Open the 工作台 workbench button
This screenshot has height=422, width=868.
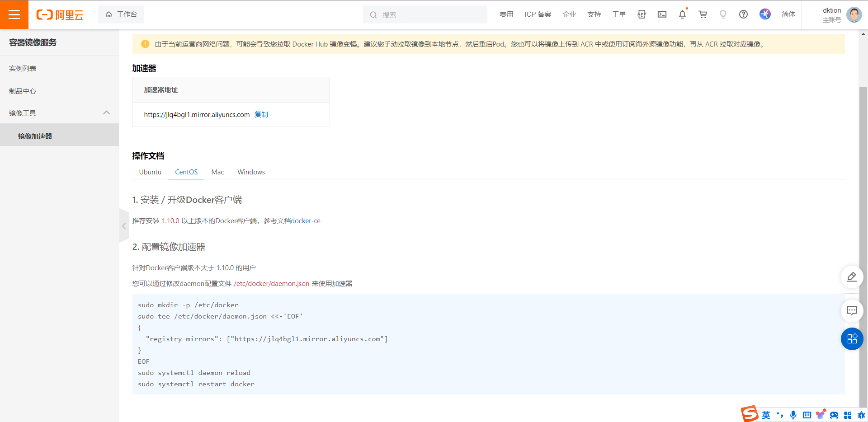[x=121, y=14]
